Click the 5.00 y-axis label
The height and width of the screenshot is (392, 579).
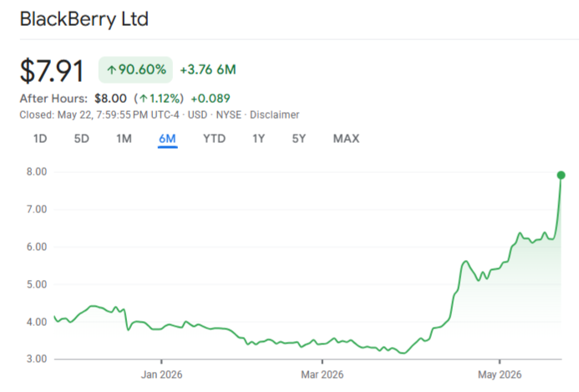tap(37, 284)
